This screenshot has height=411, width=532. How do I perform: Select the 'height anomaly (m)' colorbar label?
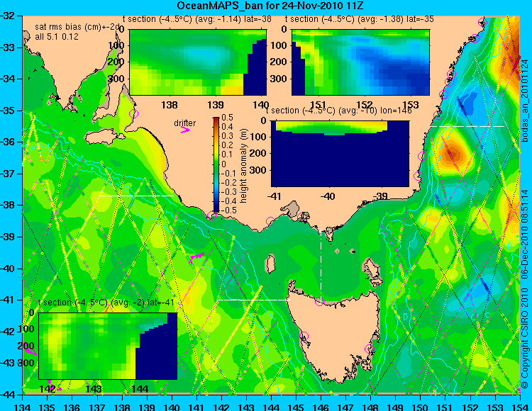pyautogui.click(x=243, y=166)
